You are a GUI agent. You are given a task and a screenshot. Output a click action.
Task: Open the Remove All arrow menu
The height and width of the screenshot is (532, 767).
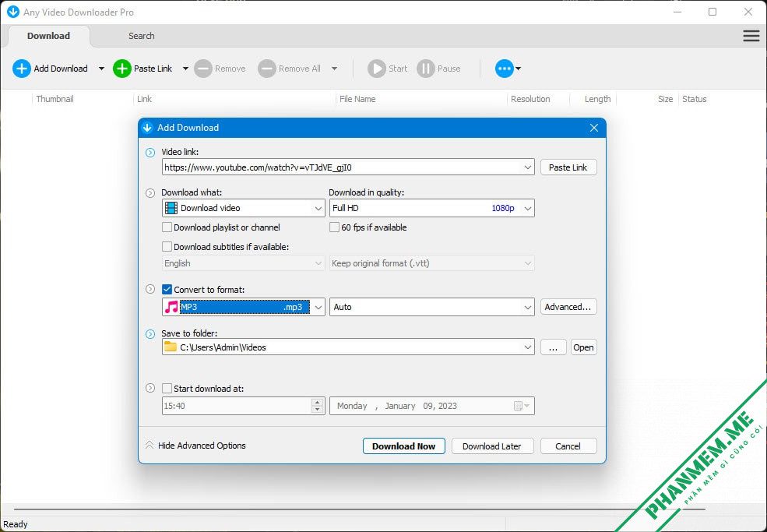coord(334,69)
